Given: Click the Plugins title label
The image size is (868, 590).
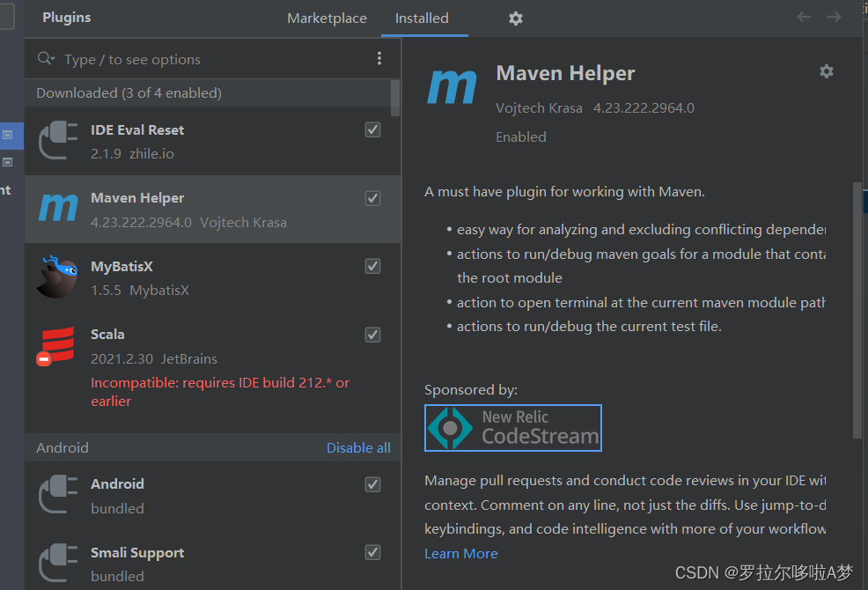Looking at the screenshot, I should pos(66,18).
